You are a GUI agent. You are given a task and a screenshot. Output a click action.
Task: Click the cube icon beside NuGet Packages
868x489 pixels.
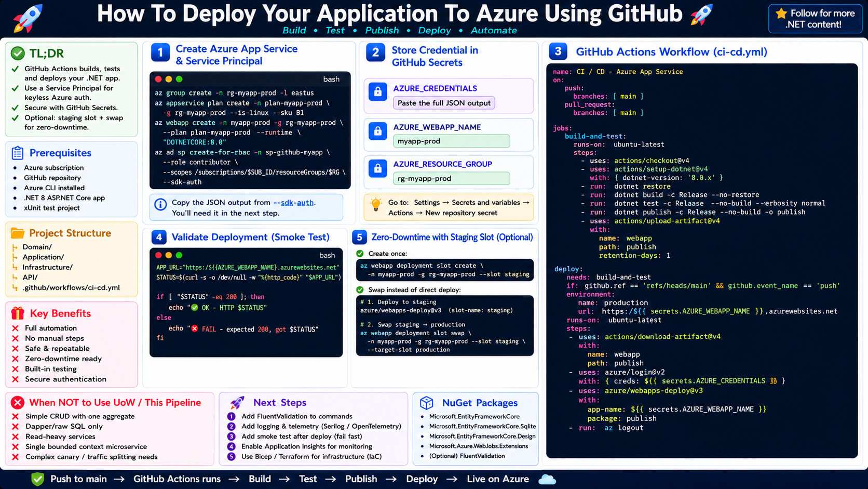pyautogui.click(x=427, y=403)
